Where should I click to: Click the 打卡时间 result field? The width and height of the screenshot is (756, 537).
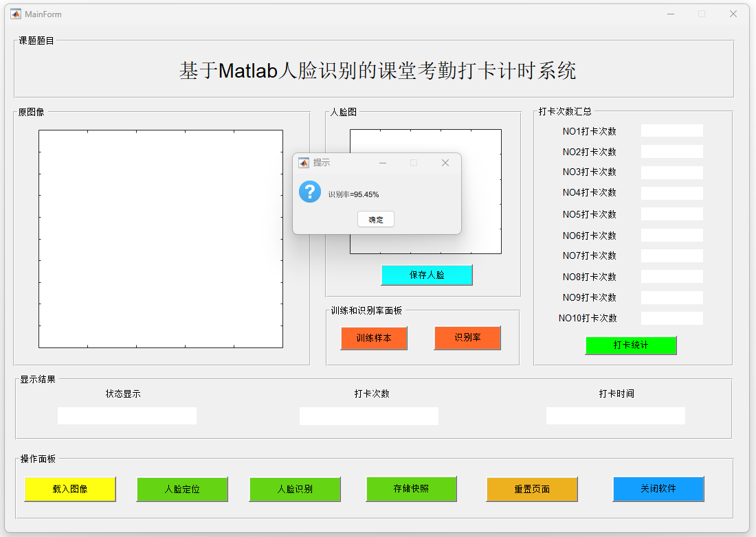pos(616,416)
